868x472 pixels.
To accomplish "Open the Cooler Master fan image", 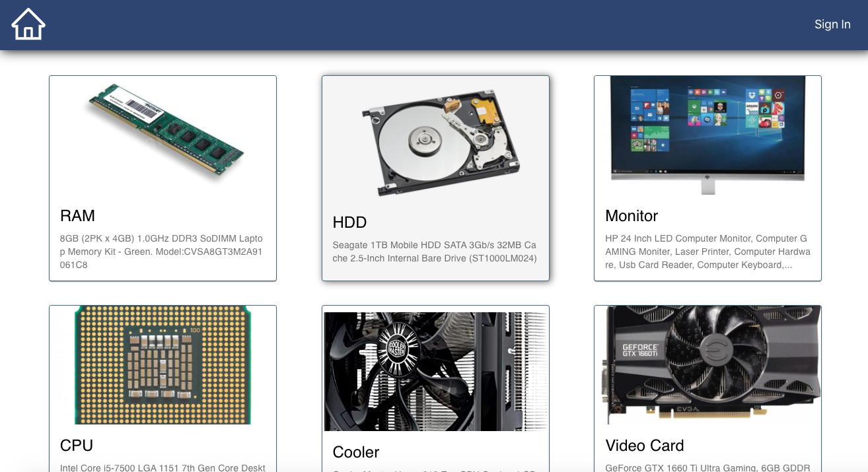I will 435,372.
